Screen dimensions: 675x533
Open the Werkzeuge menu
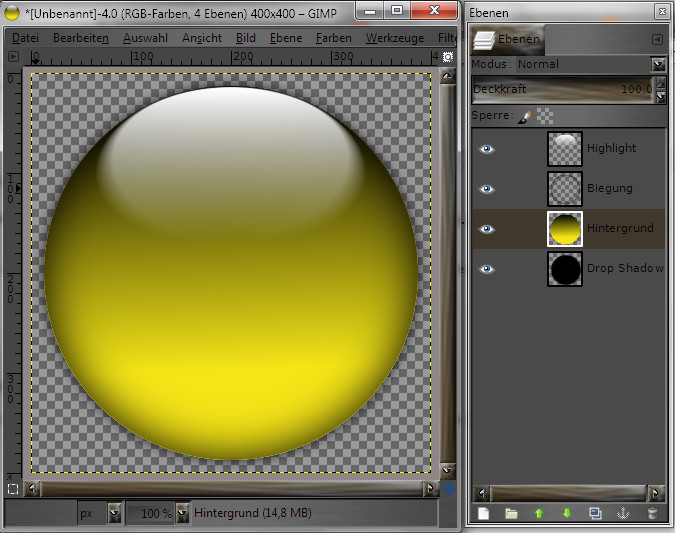click(x=394, y=38)
